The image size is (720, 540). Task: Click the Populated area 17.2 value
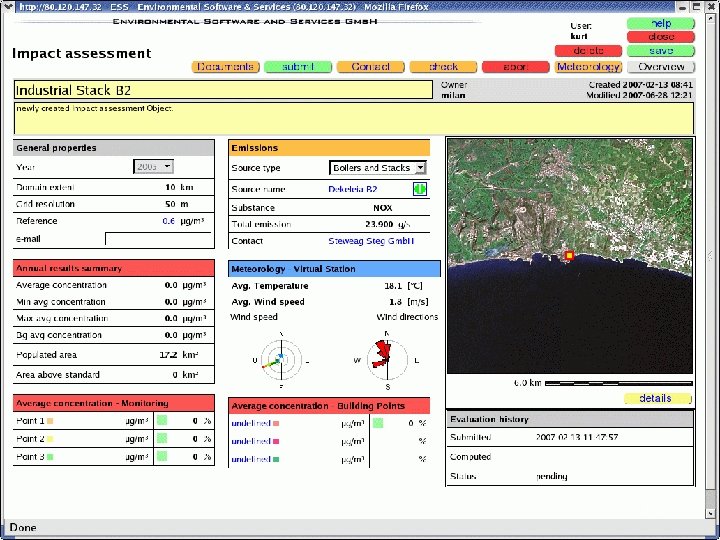pyautogui.click(x=169, y=355)
